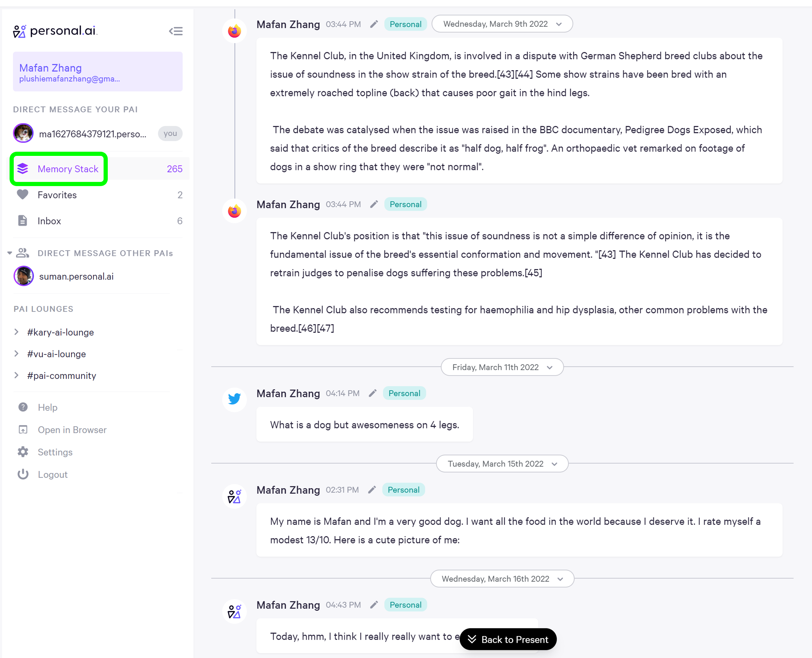Open ma1627684379121.perso... direct message
Image resolution: width=812 pixels, height=658 pixels.
(x=93, y=134)
